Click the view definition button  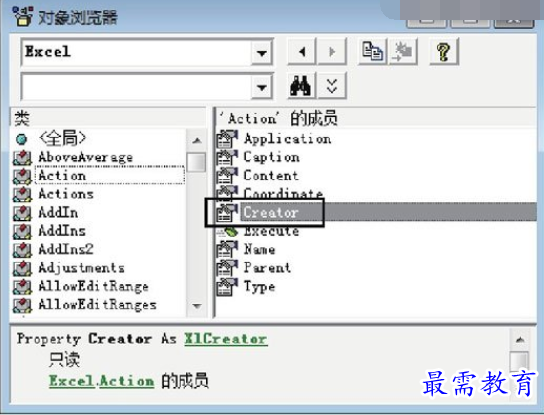coord(403,51)
